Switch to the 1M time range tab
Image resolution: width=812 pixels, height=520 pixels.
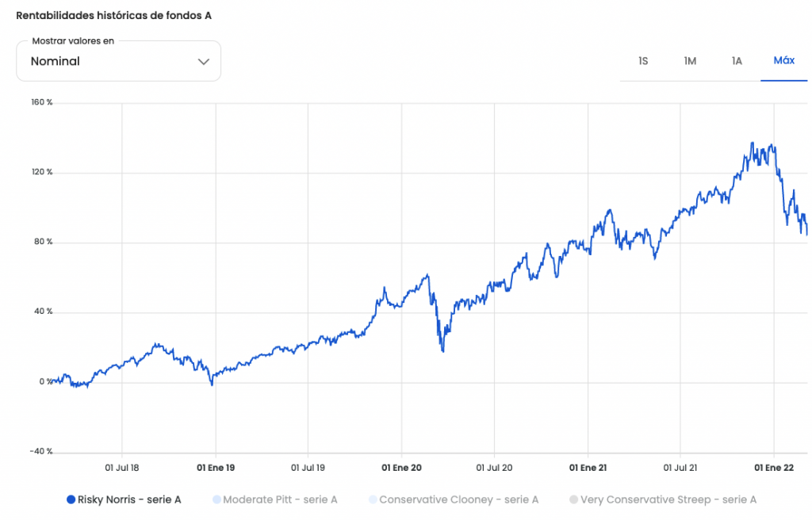click(x=690, y=61)
